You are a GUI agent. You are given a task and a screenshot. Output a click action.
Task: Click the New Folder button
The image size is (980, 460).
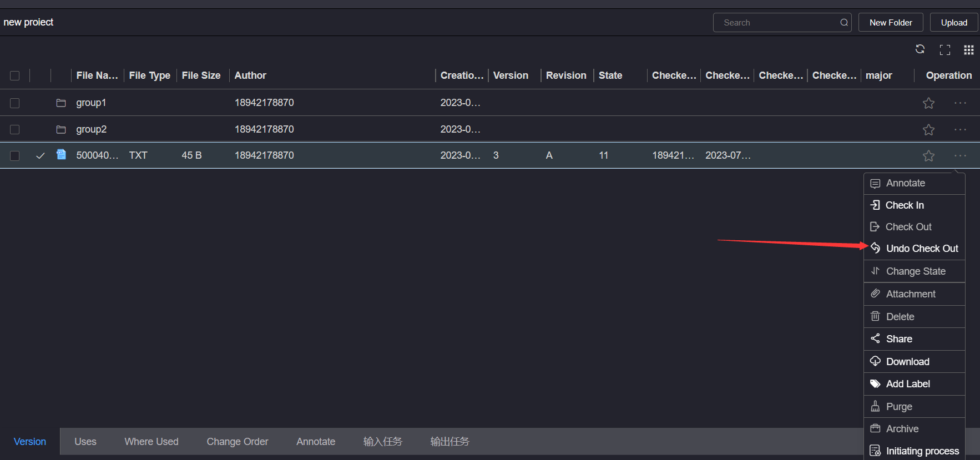coord(891,23)
